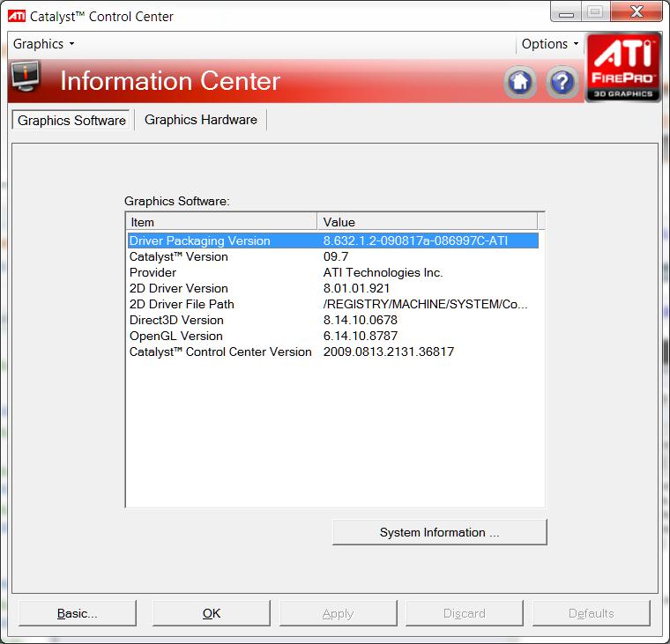Click the value 8.632.1.2-090817a-086997C-ATI
670x644 pixels.
[x=415, y=241]
